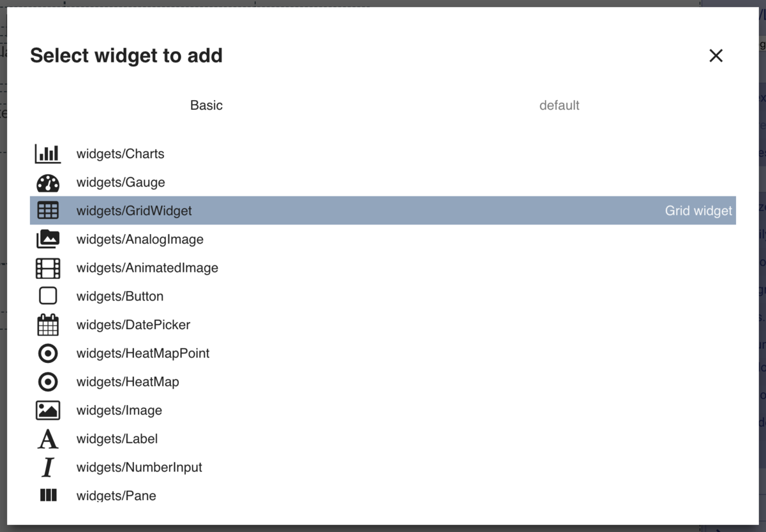The image size is (766, 532).
Task: Choose the Image picture icon
Action: [x=48, y=410]
